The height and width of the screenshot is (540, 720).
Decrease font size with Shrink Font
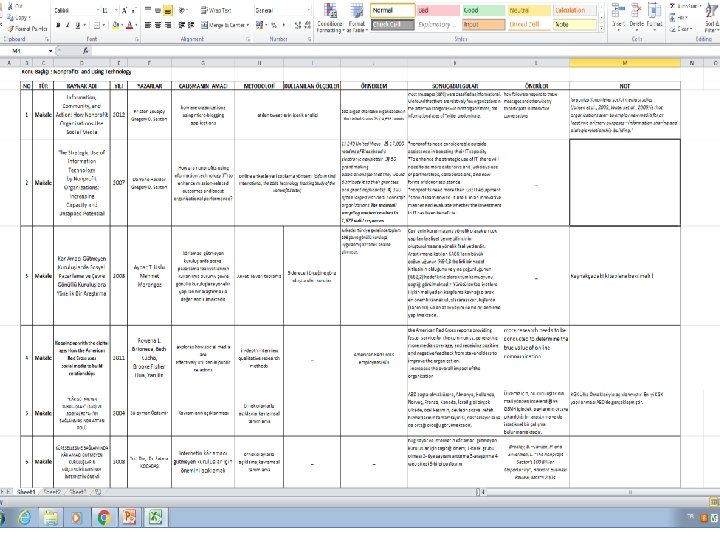click(x=134, y=10)
